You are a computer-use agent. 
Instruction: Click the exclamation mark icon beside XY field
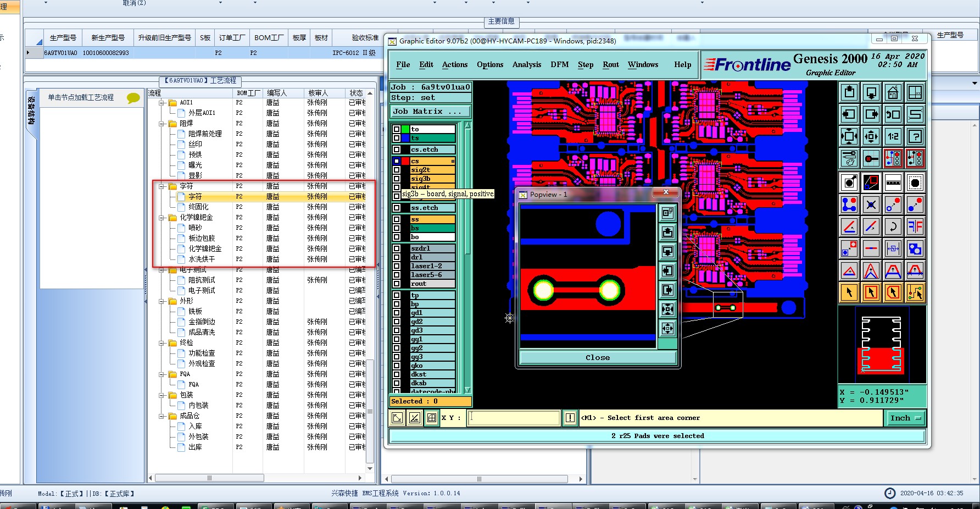tap(570, 418)
